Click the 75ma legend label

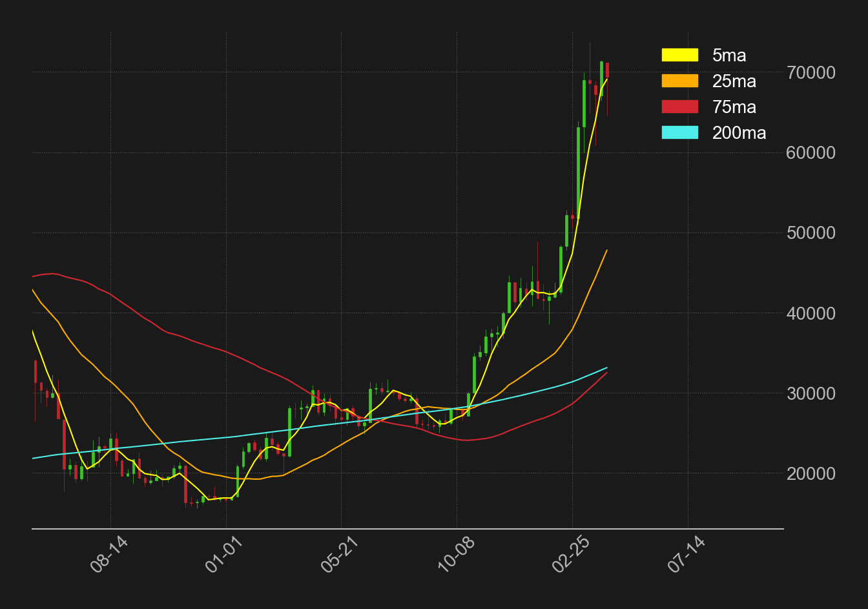tap(733, 107)
